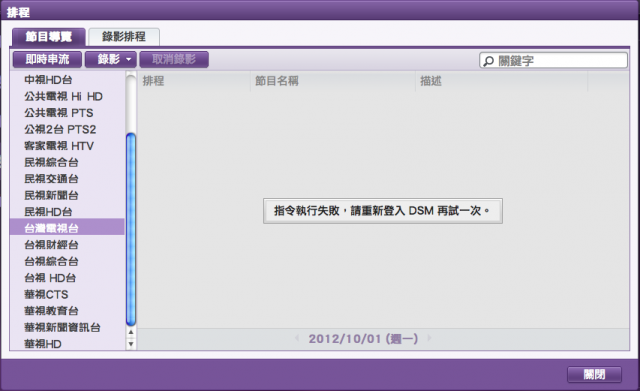
Task: Select channel 民視HD台
Action: pos(67,212)
